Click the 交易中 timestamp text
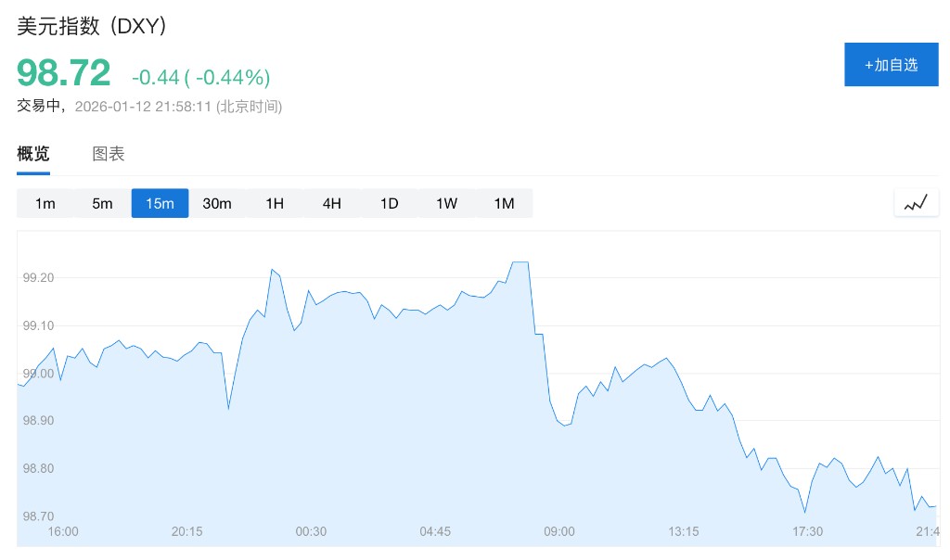Screen dimensions: 950x560 [x=149, y=107]
